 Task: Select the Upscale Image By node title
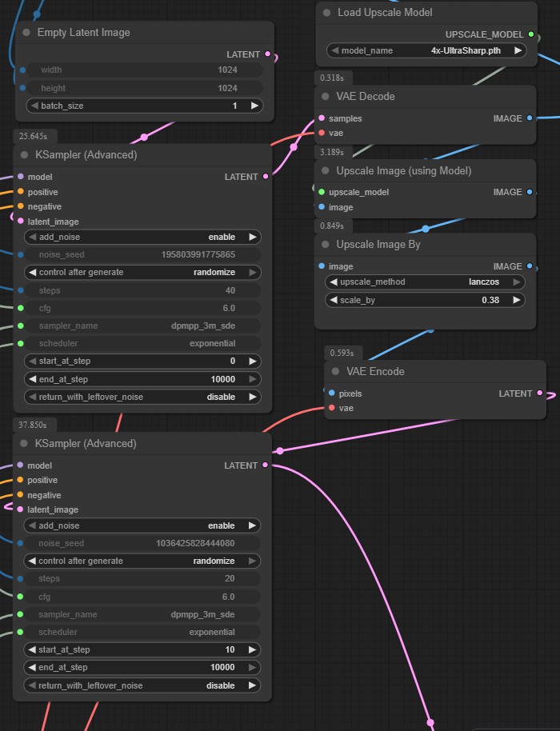pyautogui.click(x=378, y=244)
